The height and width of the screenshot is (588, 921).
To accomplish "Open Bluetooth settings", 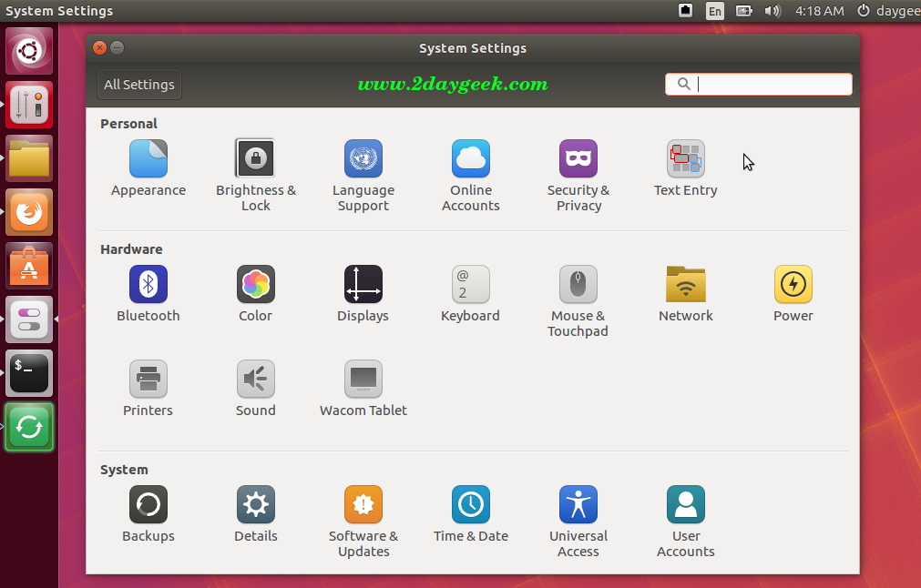I will [x=148, y=285].
